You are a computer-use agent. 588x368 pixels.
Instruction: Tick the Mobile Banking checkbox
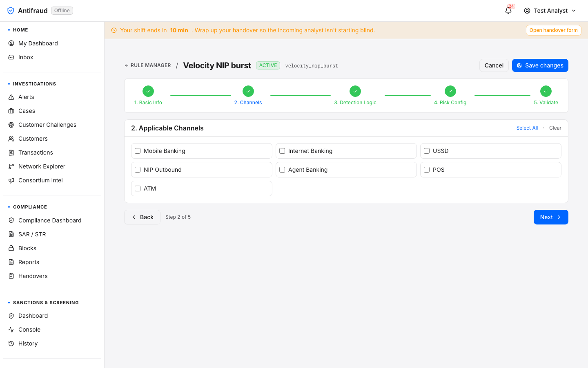[138, 151]
